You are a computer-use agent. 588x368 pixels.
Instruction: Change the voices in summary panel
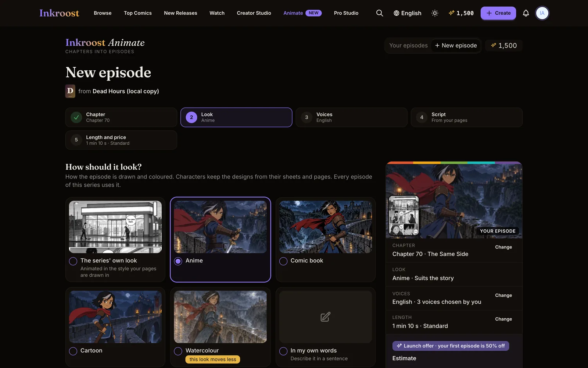pyautogui.click(x=503, y=295)
